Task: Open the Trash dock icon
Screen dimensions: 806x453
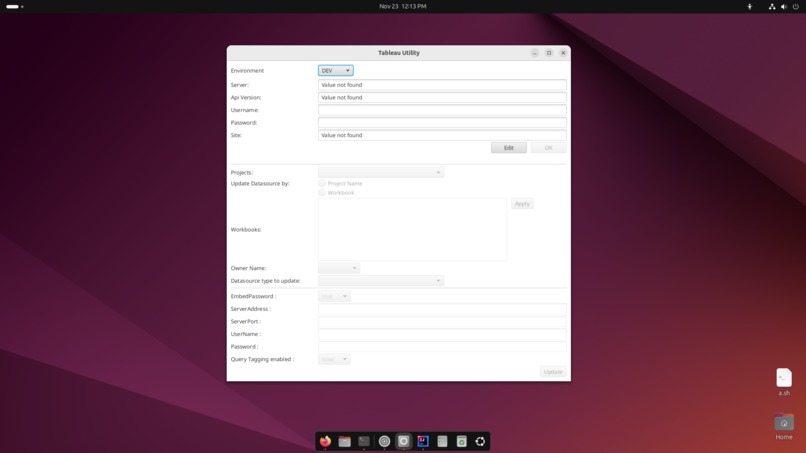Action: pyautogui.click(x=462, y=441)
